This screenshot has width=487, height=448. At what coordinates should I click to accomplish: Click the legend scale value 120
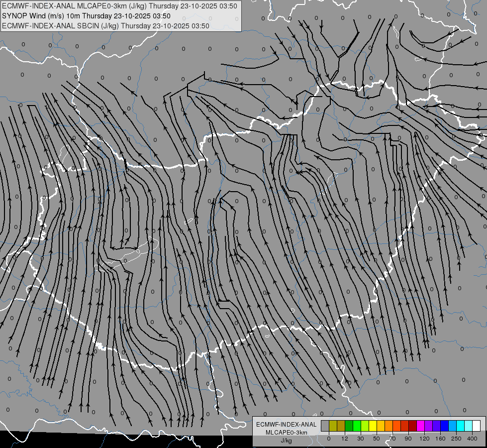click(424, 439)
